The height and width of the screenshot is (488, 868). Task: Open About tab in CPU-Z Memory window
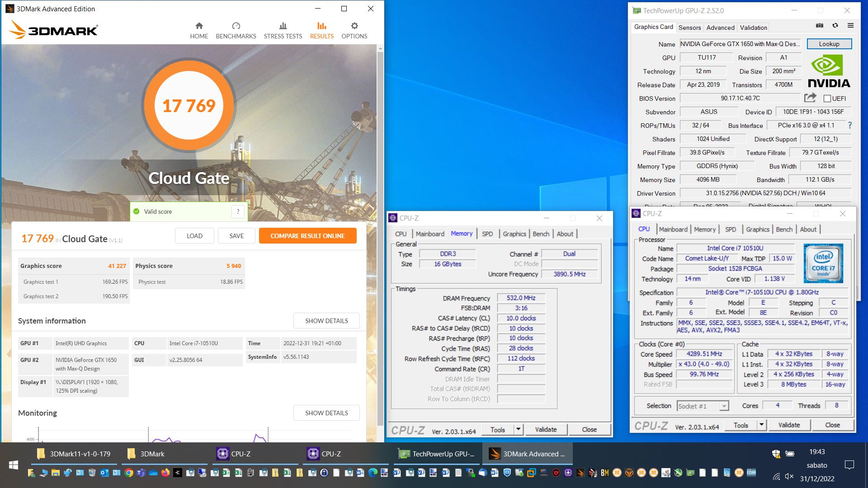[565, 234]
